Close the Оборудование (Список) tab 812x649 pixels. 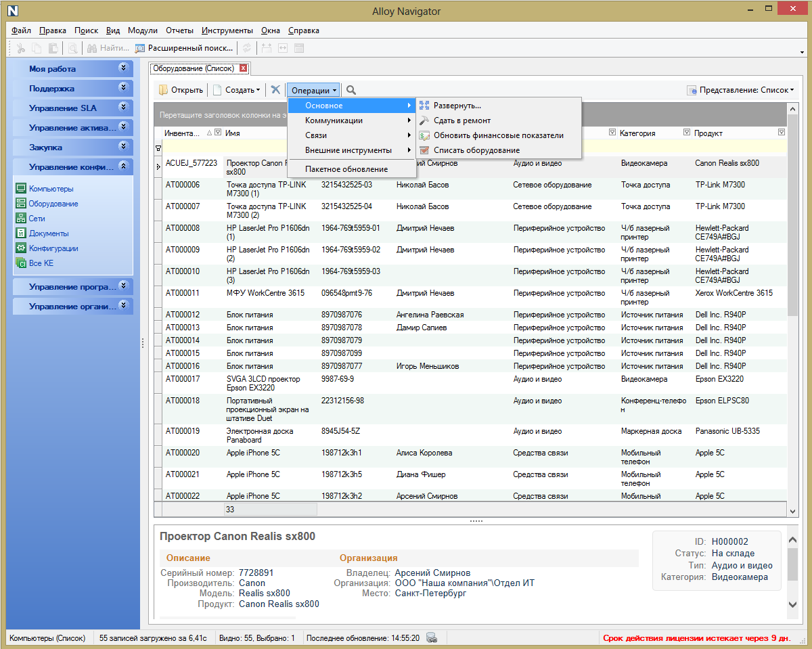tap(244, 68)
